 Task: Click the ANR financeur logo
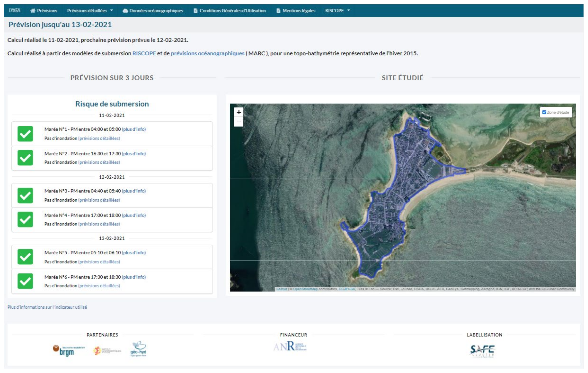(x=290, y=346)
